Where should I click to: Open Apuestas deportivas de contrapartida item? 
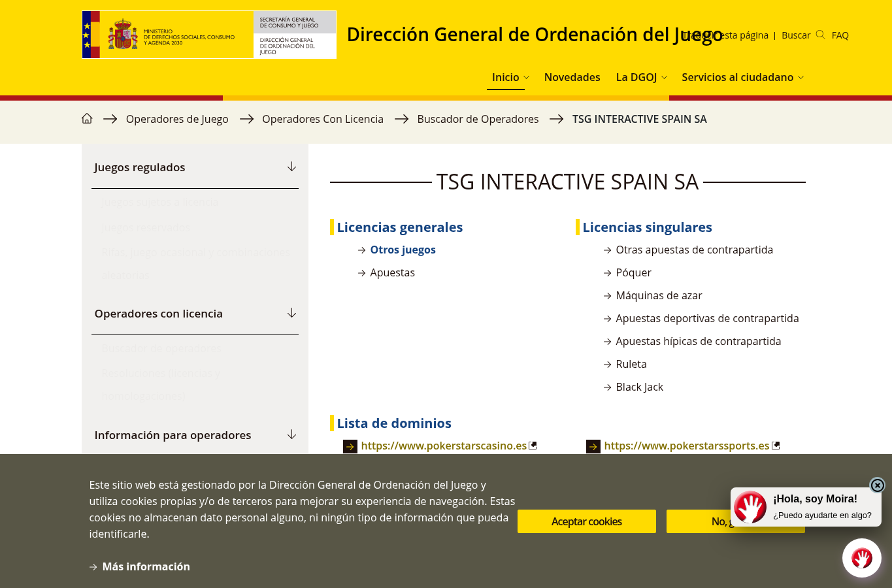point(707,318)
